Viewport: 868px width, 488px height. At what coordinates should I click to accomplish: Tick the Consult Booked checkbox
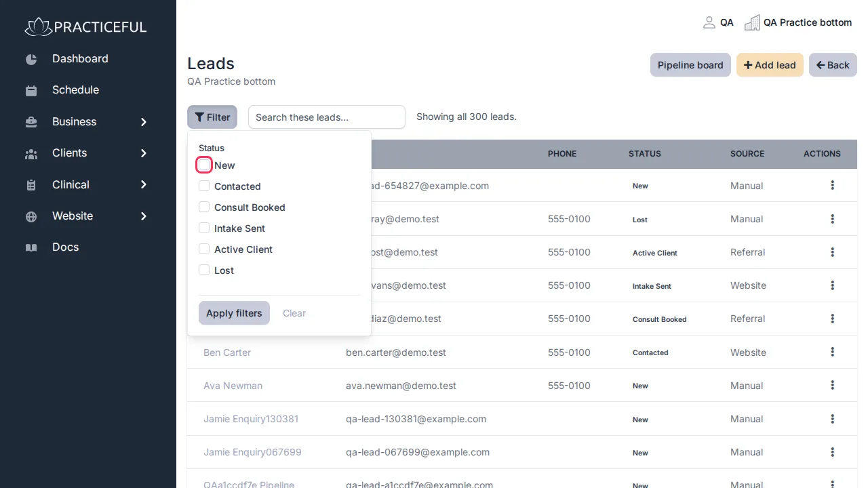204,207
